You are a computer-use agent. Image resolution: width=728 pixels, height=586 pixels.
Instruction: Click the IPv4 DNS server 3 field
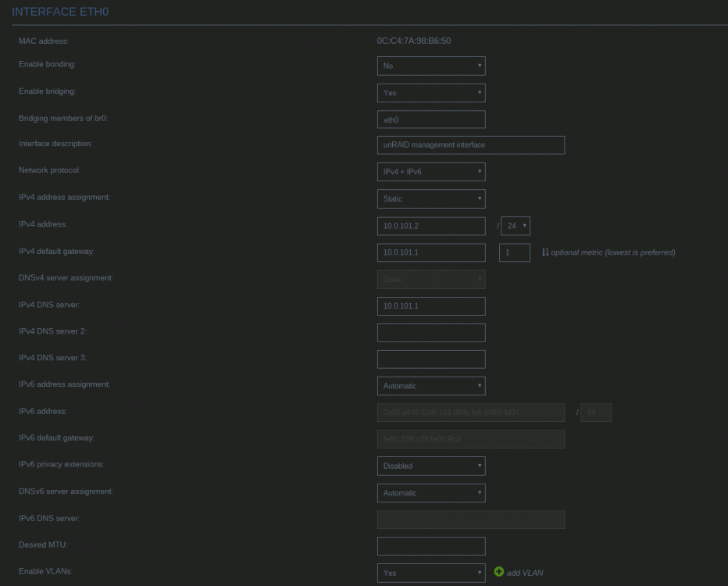pyautogui.click(x=431, y=359)
